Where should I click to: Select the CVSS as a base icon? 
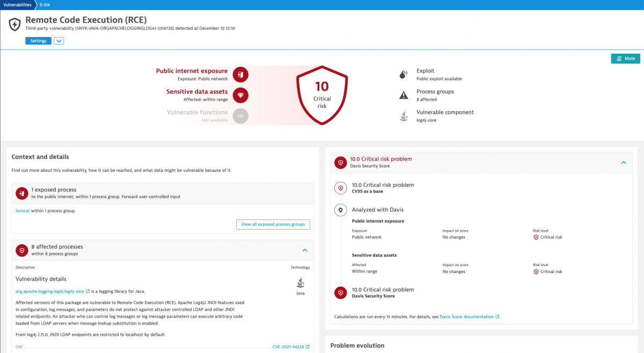coord(340,188)
